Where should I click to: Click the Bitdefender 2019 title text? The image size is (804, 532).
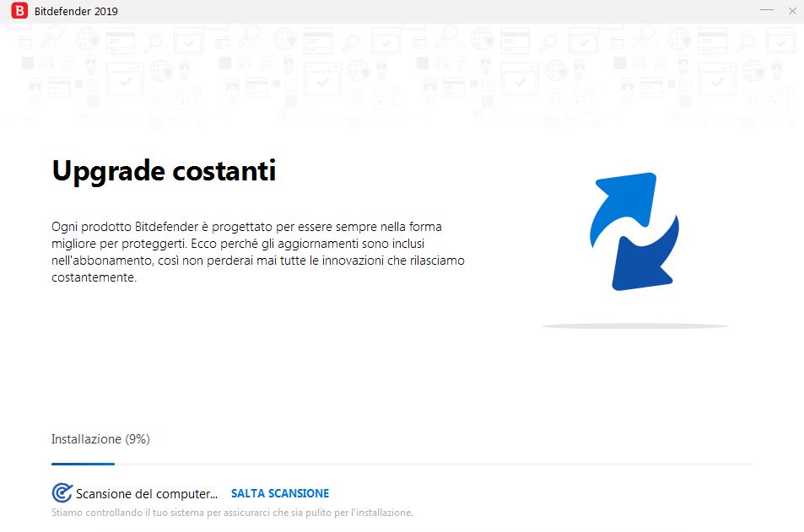pos(76,11)
